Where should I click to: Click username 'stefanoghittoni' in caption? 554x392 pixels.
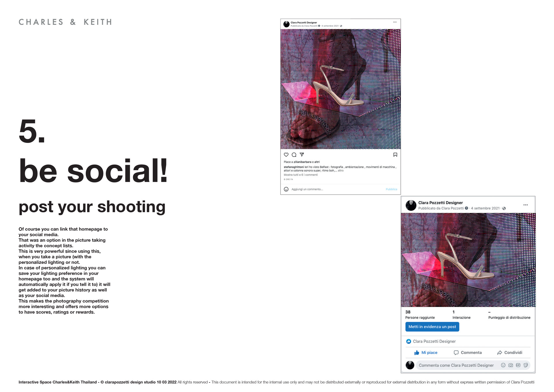(293, 167)
